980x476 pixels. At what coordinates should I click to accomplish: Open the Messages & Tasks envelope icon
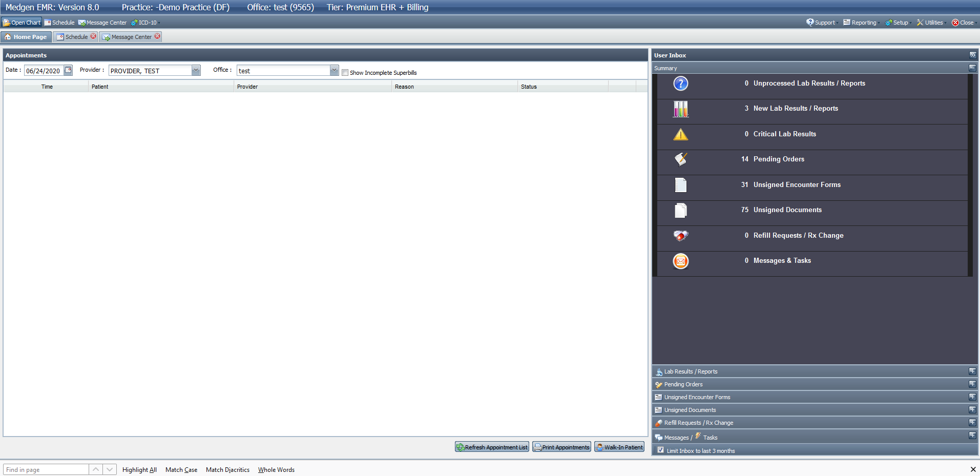coord(680,261)
